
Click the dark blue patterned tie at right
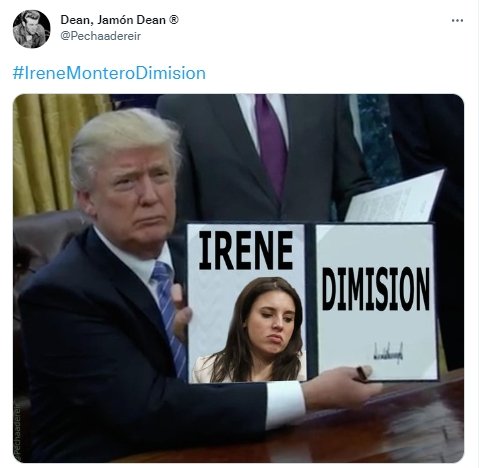point(378,138)
